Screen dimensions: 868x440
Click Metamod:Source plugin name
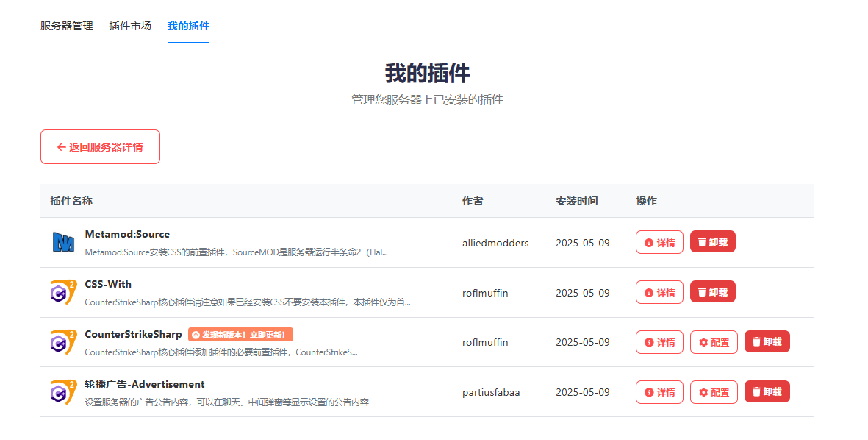coord(127,234)
